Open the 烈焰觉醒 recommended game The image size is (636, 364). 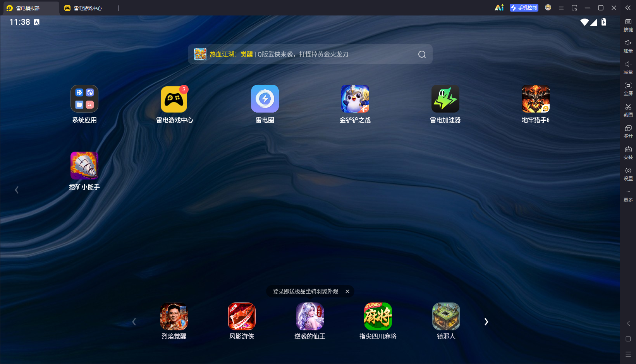(174, 316)
